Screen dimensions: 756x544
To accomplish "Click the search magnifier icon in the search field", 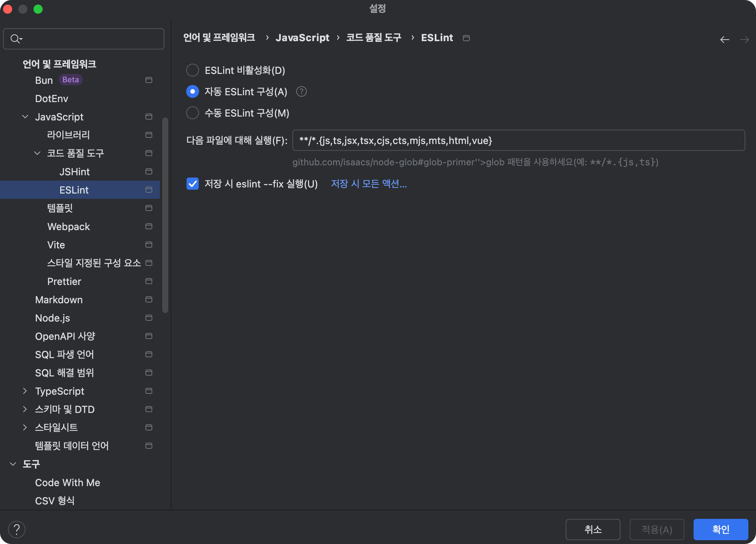I will [x=16, y=39].
